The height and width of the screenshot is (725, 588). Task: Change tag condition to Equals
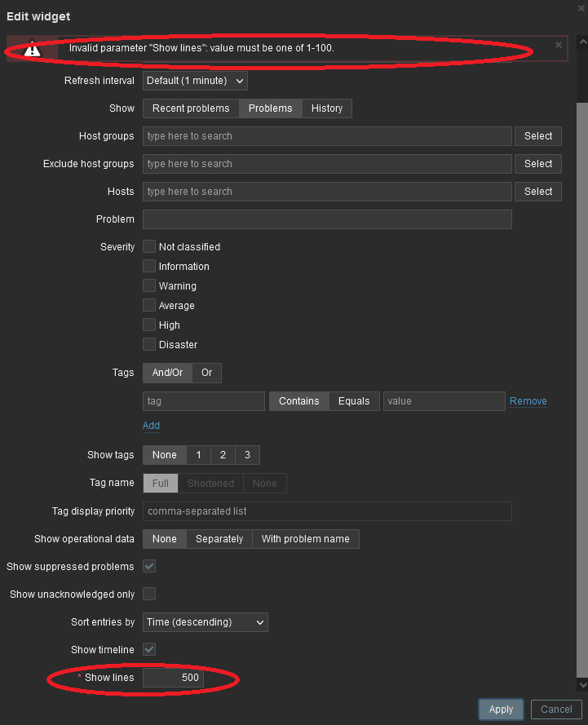point(354,400)
